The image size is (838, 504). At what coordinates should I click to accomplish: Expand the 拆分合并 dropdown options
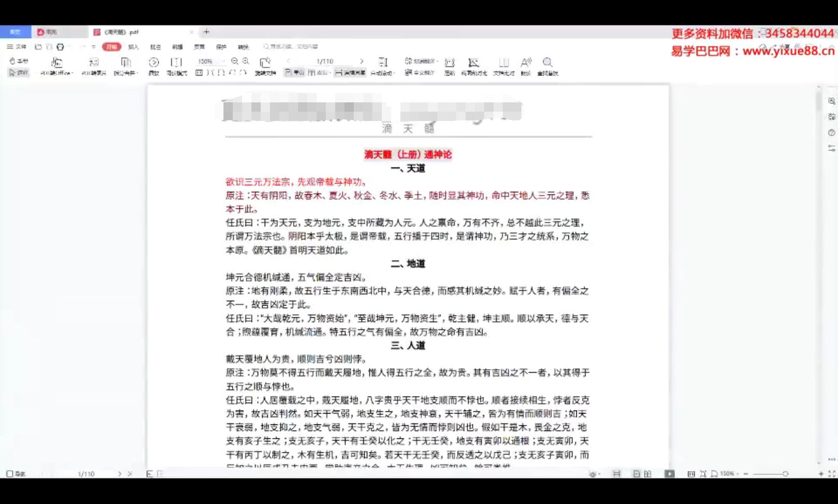137,72
